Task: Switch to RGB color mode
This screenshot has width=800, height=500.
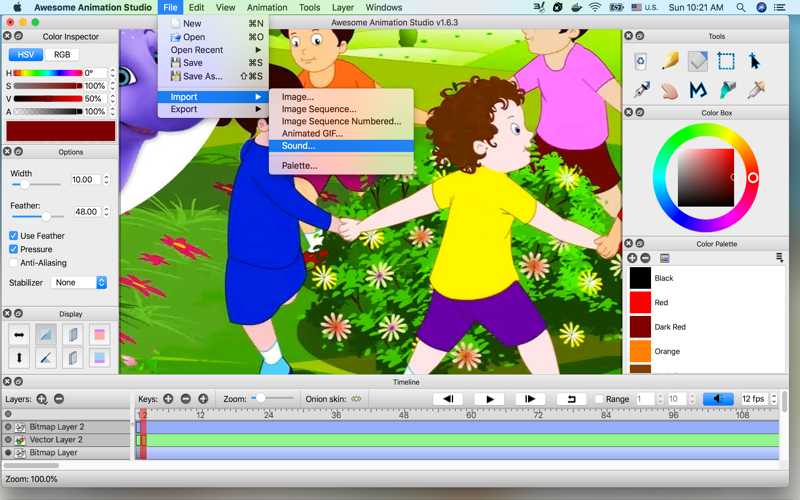Action: pyautogui.click(x=62, y=55)
